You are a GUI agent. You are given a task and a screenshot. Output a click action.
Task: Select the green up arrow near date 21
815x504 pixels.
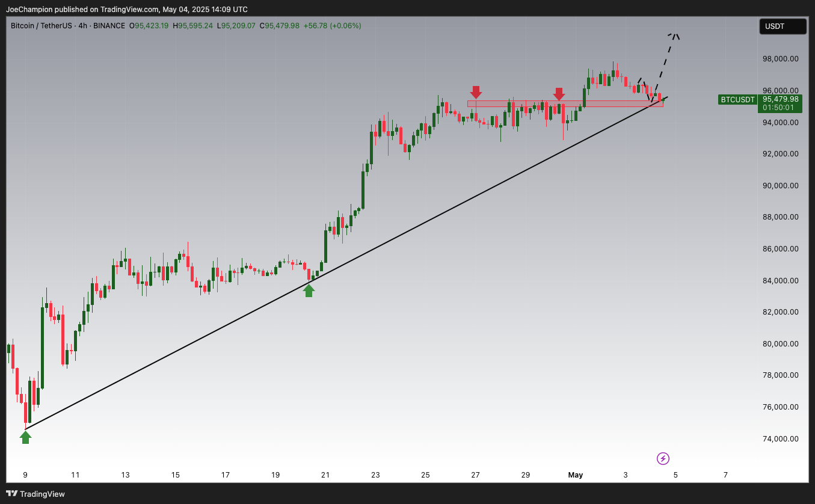[x=309, y=290]
